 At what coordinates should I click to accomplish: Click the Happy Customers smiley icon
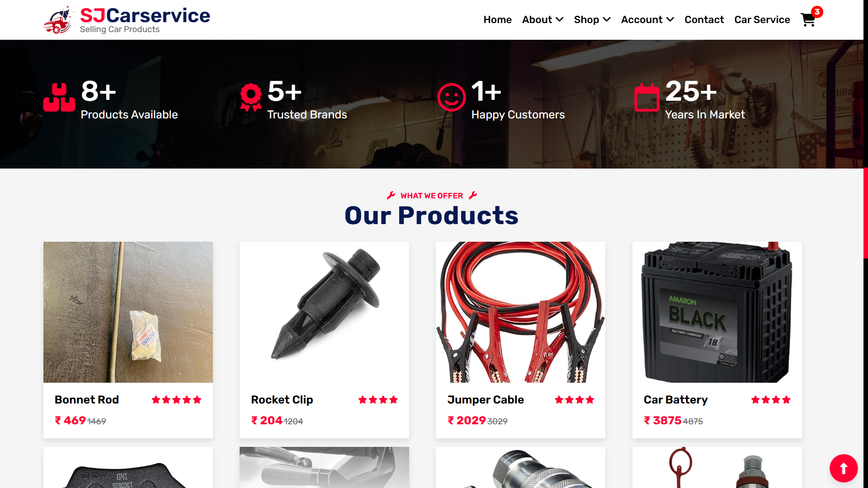[451, 97]
